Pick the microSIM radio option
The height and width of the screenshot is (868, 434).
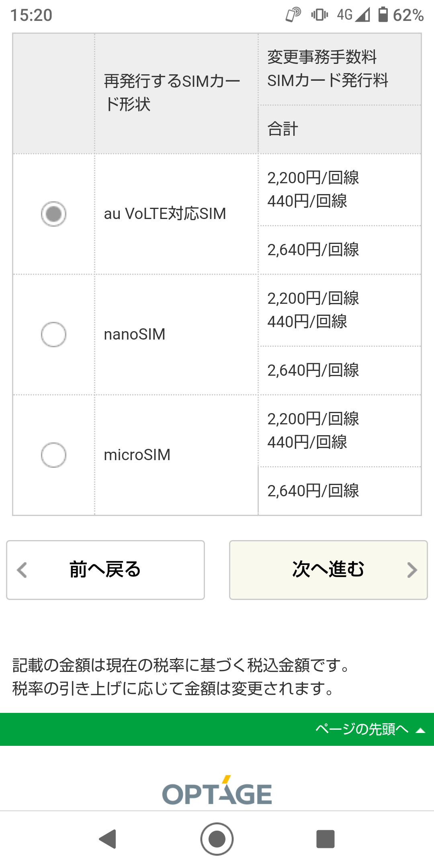pos(53,455)
